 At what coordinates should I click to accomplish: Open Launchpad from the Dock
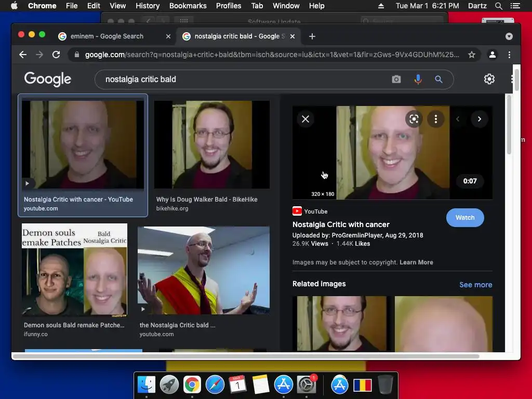(x=169, y=384)
